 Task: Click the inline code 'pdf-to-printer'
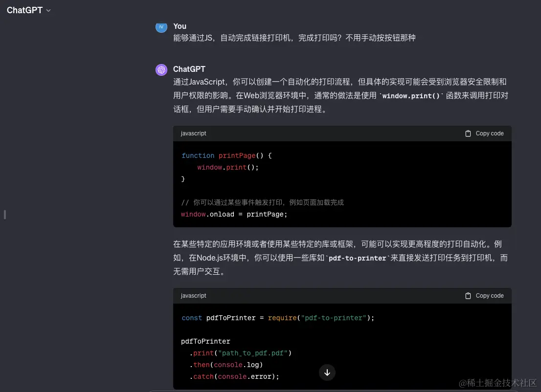pos(358,258)
